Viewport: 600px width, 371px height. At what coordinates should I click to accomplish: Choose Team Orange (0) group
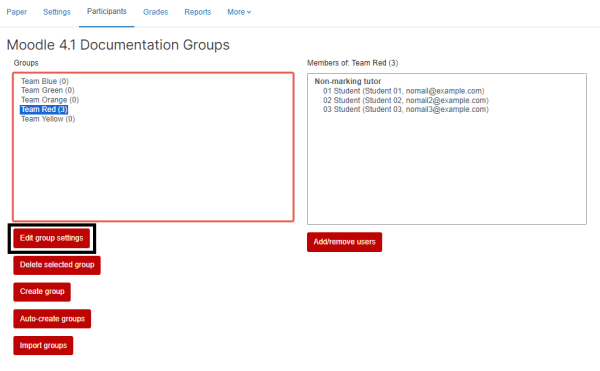tap(50, 100)
